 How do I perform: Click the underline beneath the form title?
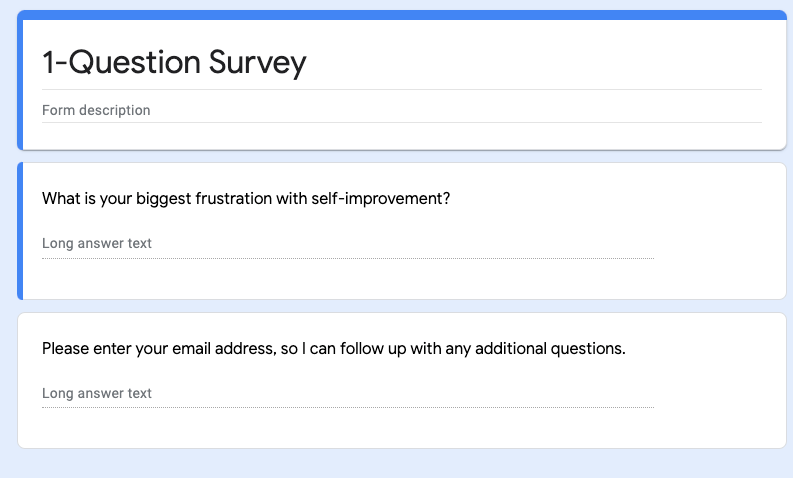pos(400,90)
